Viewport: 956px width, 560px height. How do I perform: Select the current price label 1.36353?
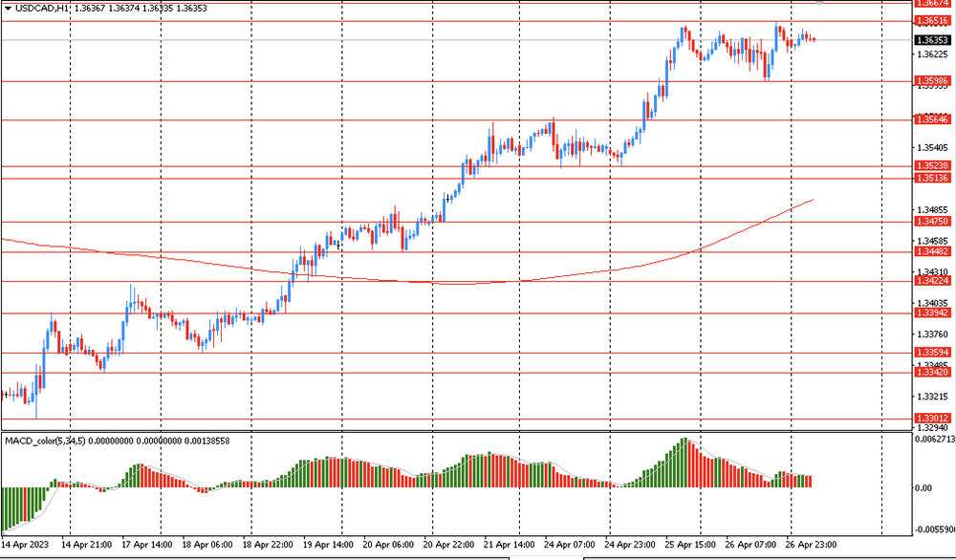[932, 40]
